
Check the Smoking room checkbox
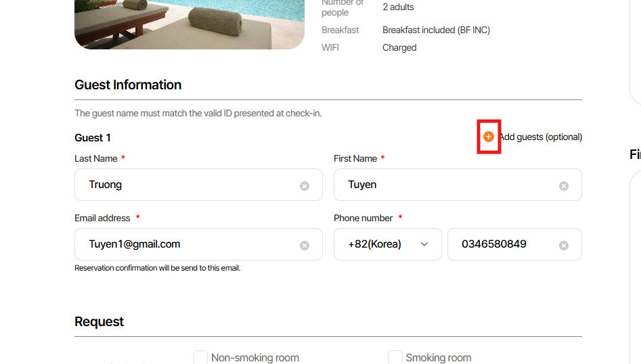pos(395,357)
